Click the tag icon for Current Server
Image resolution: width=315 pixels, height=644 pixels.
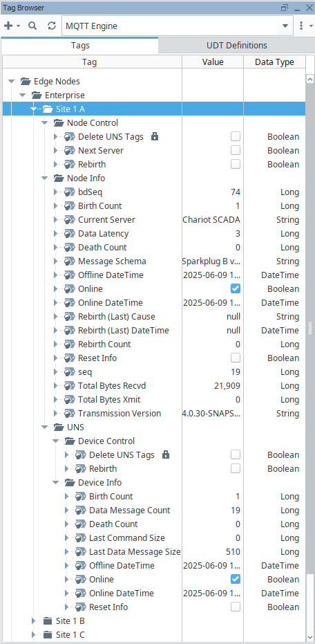[x=70, y=220]
